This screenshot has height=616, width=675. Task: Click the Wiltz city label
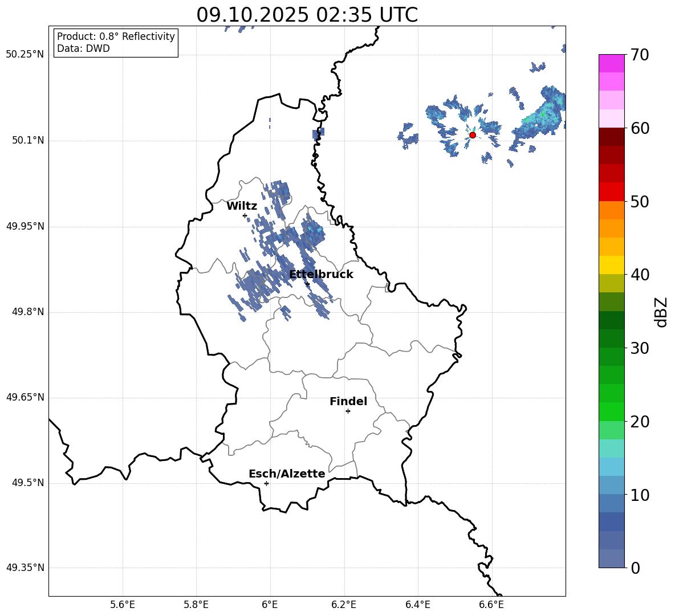(242, 206)
